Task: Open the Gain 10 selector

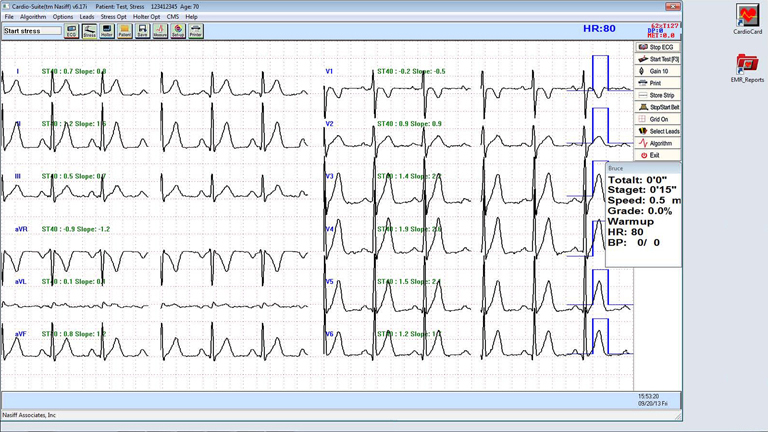Action: coord(658,71)
